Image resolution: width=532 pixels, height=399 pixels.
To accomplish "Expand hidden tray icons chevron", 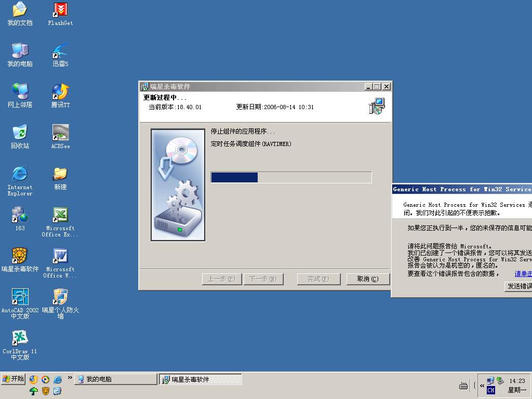I will [482, 386].
